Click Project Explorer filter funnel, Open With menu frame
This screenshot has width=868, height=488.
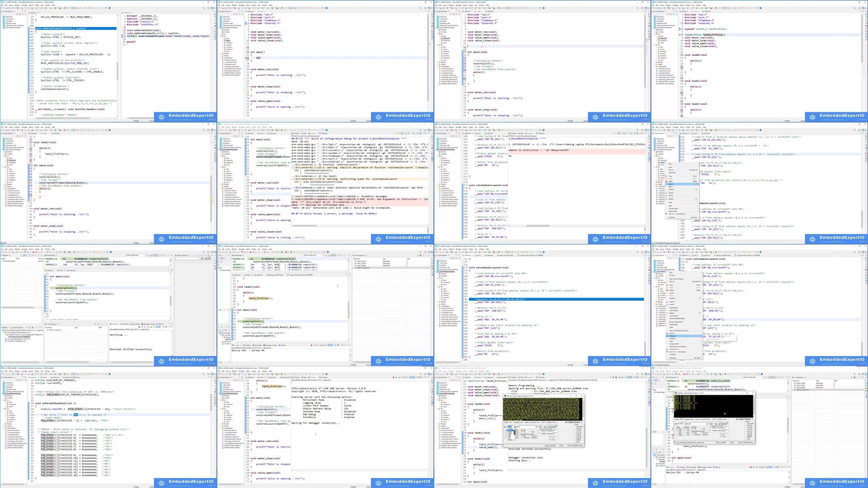click(673, 136)
